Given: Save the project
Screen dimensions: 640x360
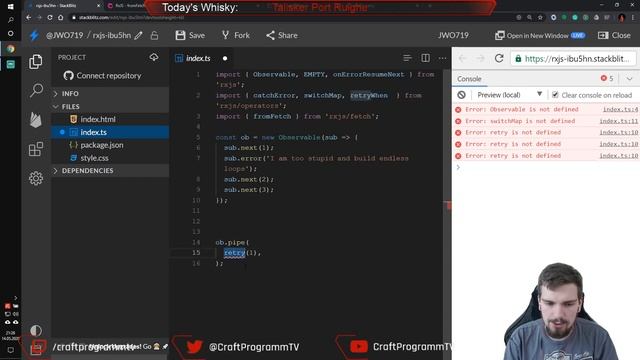Looking at the screenshot, I should (x=190, y=36).
